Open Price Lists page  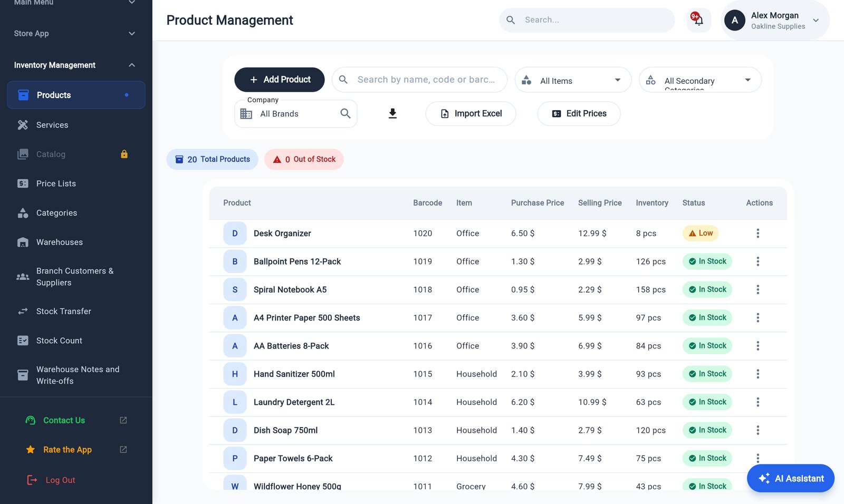(76, 183)
